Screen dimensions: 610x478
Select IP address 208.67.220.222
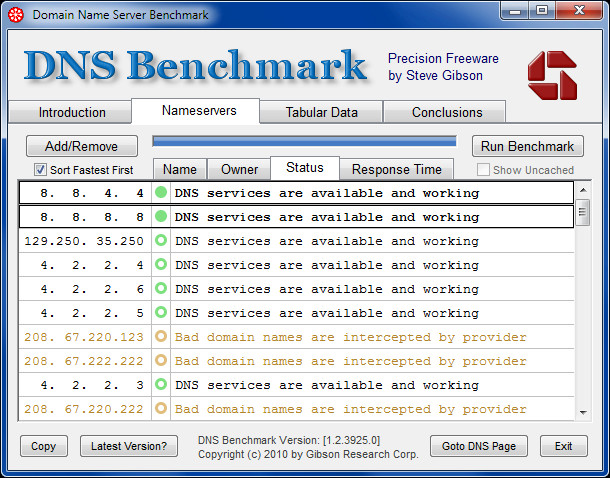(x=84, y=409)
